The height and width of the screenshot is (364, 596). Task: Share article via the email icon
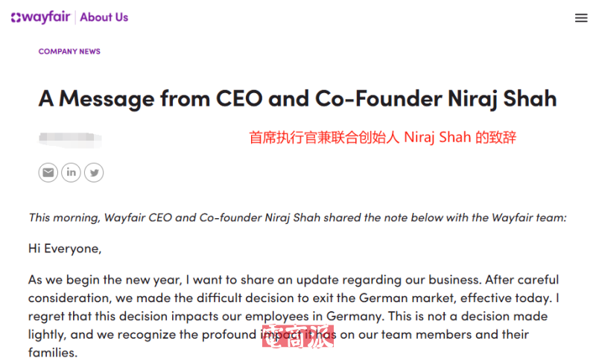(48, 173)
